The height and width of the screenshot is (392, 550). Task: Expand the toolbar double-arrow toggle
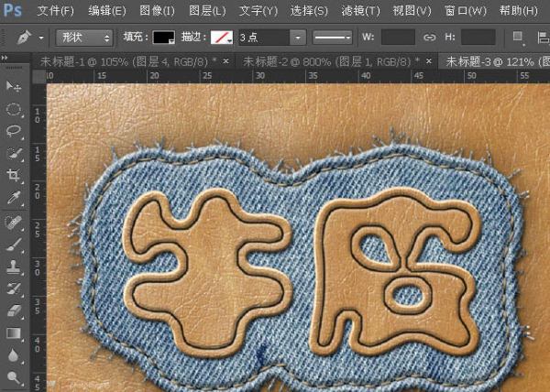coord(5,58)
